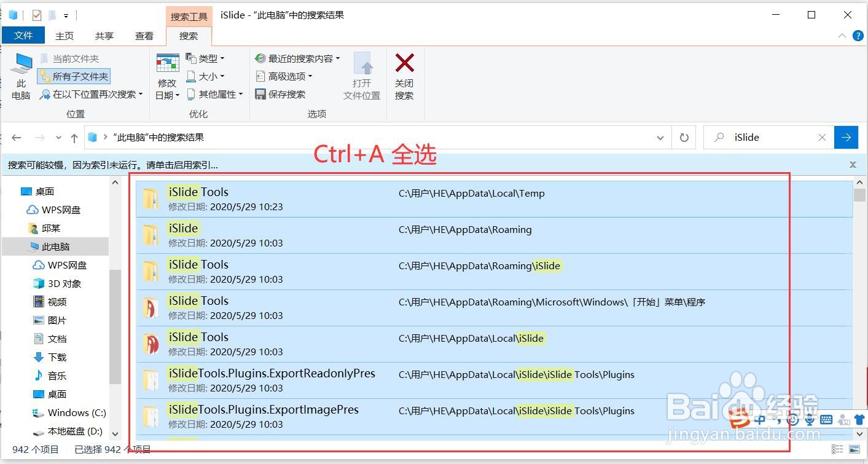Viewport: 868px width, 464px height.
Task: Click the iSlide search input box
Action: point(768,138)
